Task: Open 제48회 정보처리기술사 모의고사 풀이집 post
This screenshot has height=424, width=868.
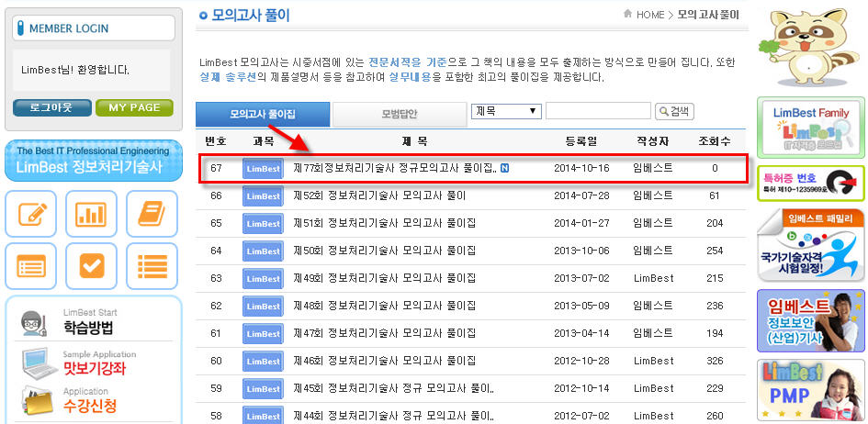Action: point(384,306)
